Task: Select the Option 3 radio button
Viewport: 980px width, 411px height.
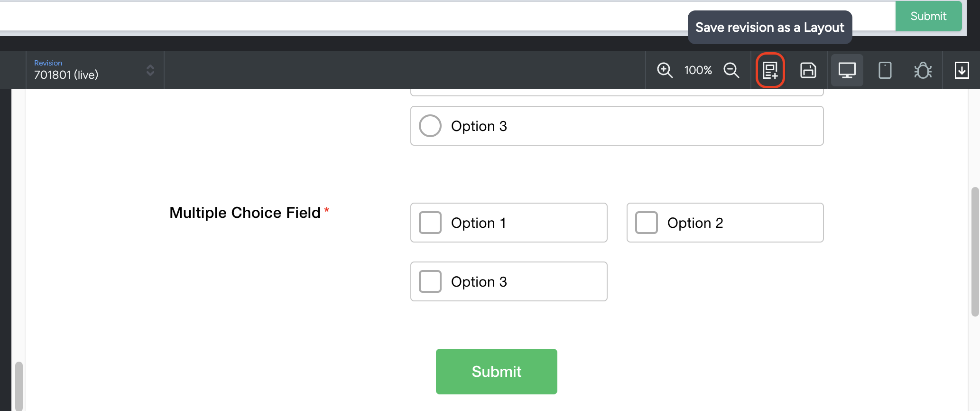Action: (430, 126)
